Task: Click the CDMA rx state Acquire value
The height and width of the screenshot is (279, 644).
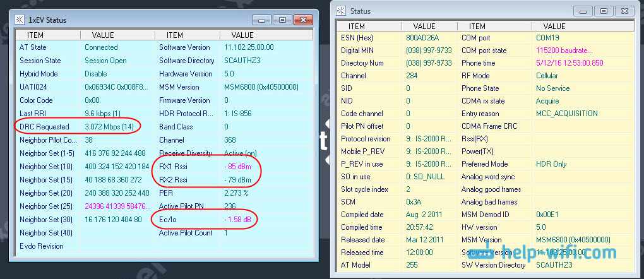Action: 547,101
